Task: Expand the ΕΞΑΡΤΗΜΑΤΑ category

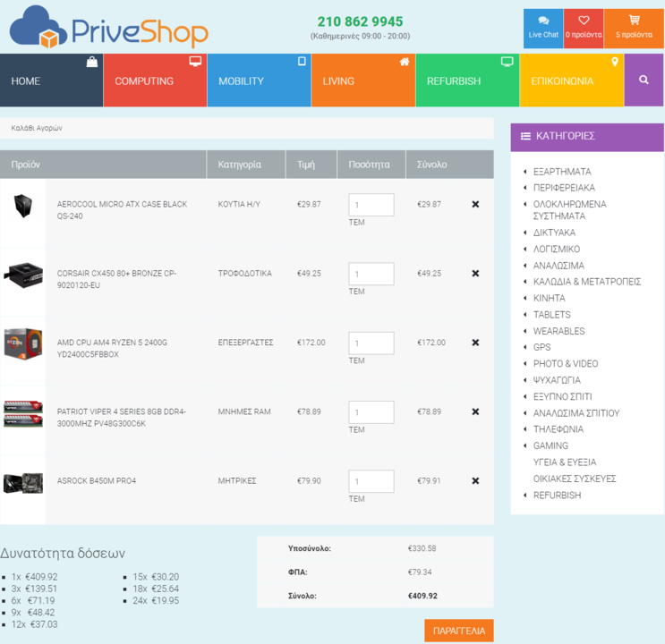Action: tap(562, 172)
